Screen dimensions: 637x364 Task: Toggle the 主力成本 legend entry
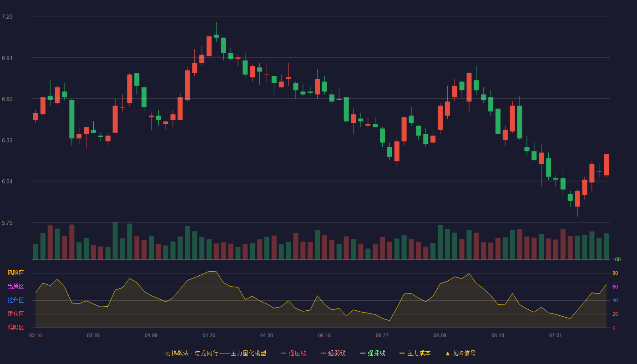[415, 353]
